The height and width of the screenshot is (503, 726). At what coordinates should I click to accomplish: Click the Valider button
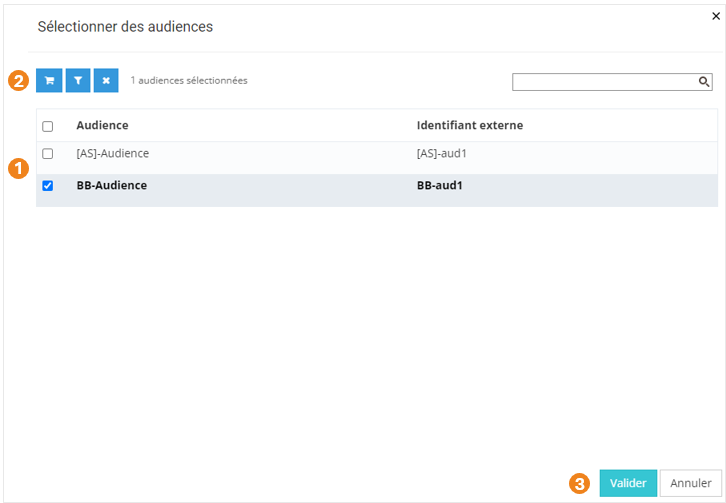point(628,483)
